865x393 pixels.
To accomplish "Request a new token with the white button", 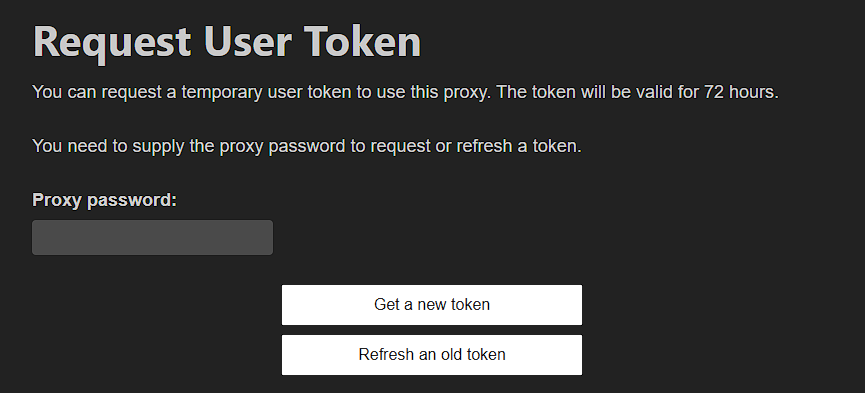I will [432, 305].
